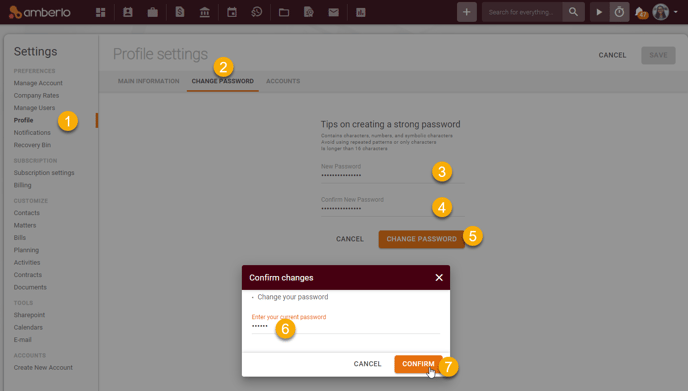Click Confirm in the dialog

tap(418, 364)
